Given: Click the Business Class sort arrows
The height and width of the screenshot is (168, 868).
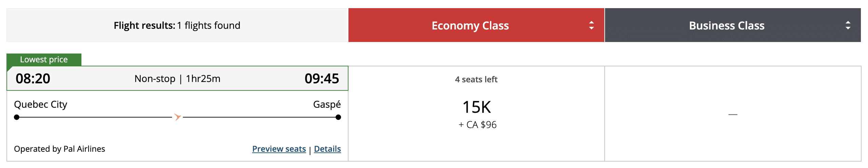Looking at the screenshot, I should pyautogui.click(x=848, y=25).
